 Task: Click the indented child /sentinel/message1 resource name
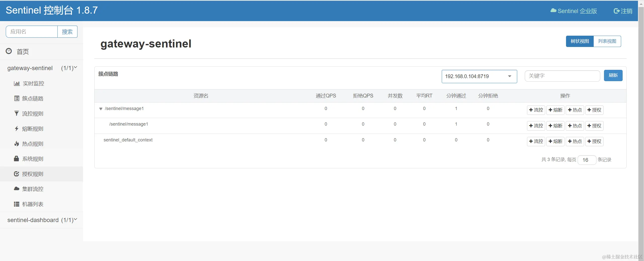point(129,124)
